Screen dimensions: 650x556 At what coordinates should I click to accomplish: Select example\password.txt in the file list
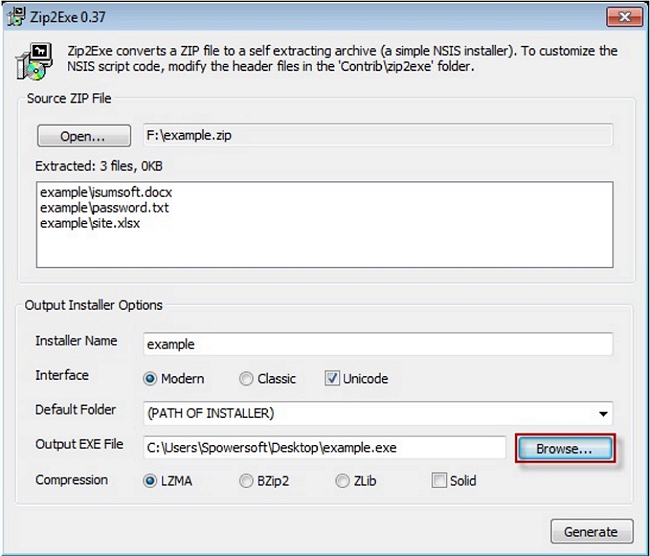pyautogui.click(x=104, y=208)
